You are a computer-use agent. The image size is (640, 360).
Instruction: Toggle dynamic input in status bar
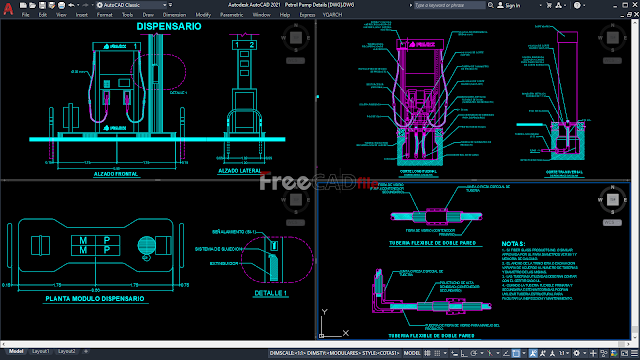pyautogui.click(x=454, y=353)
